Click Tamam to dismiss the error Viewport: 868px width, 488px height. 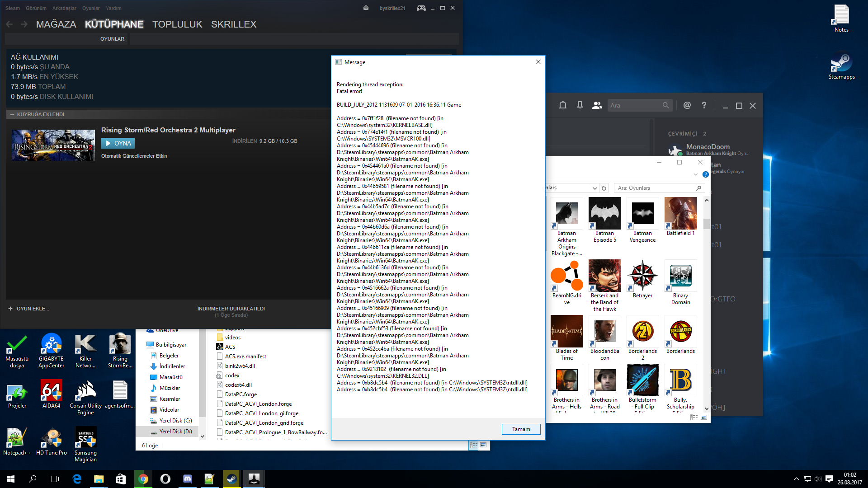coord(521,429)
